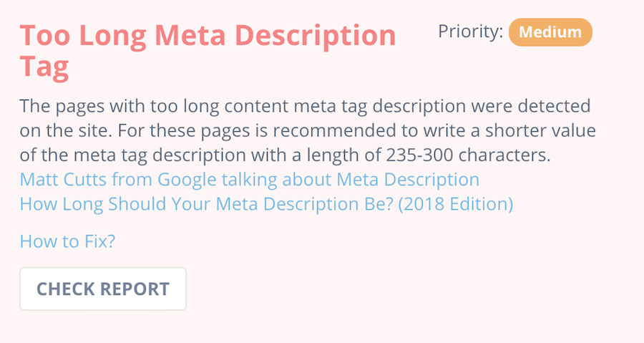The image size is (644, 343).
Task: Click the words shorter value in the paragraph
Action: 540,130
